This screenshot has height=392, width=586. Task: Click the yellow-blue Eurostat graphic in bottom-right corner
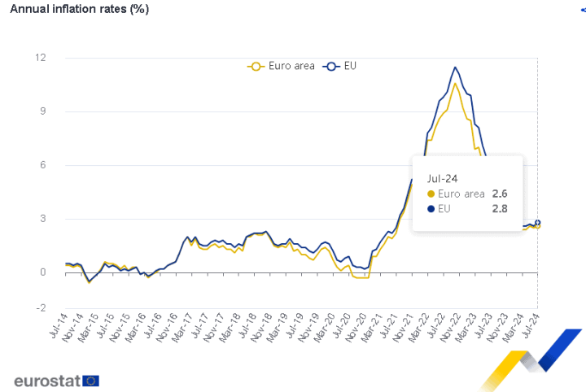531,359
